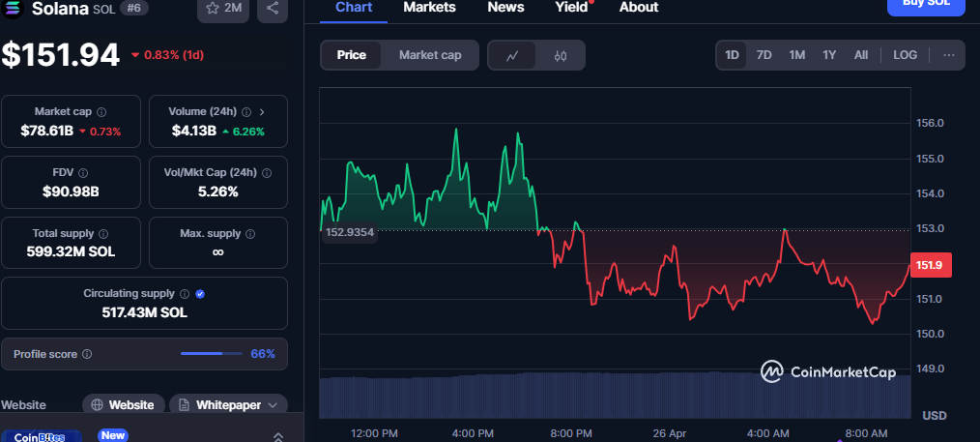Click the Solana logo icon

(12, 8)
